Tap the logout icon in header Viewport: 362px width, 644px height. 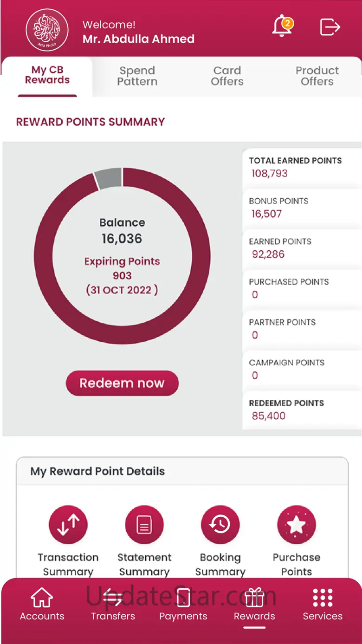click(330, 27)
